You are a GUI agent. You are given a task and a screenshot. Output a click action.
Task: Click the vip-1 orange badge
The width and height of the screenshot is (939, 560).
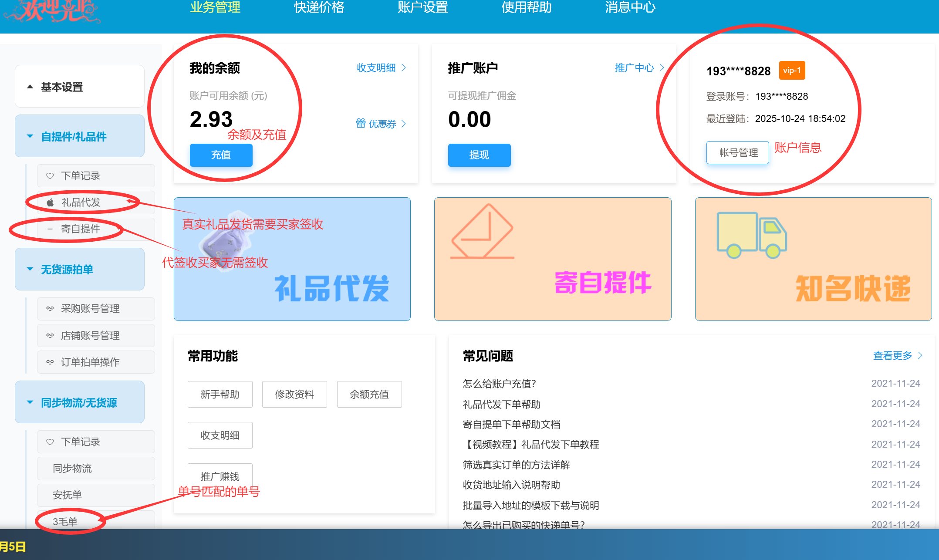pos(791,71)
